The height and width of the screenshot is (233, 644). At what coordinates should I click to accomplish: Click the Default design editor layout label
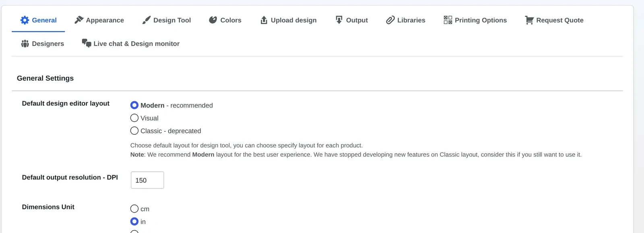(66, 103)
